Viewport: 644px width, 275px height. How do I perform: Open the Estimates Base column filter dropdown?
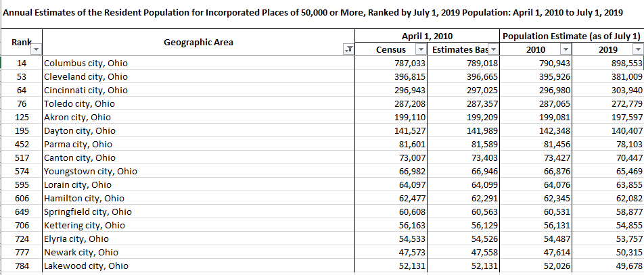493,50
